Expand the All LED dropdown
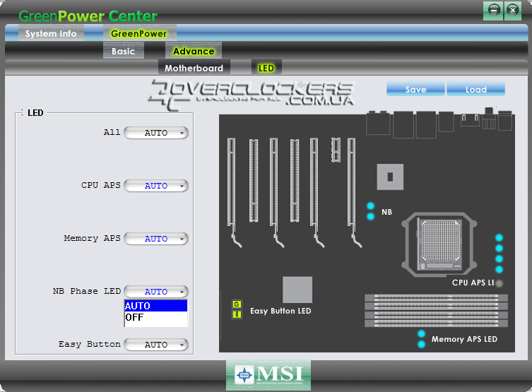The height and width of the screenshot is (392, 532). [156, 133]
